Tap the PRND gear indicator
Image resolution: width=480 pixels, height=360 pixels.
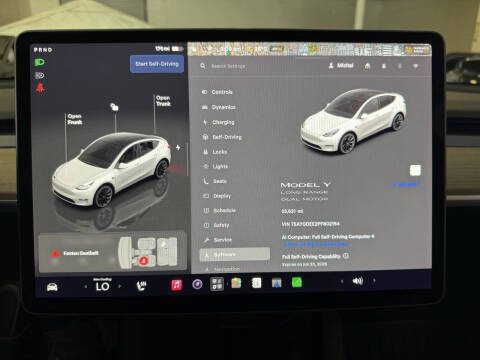point(43,50)
